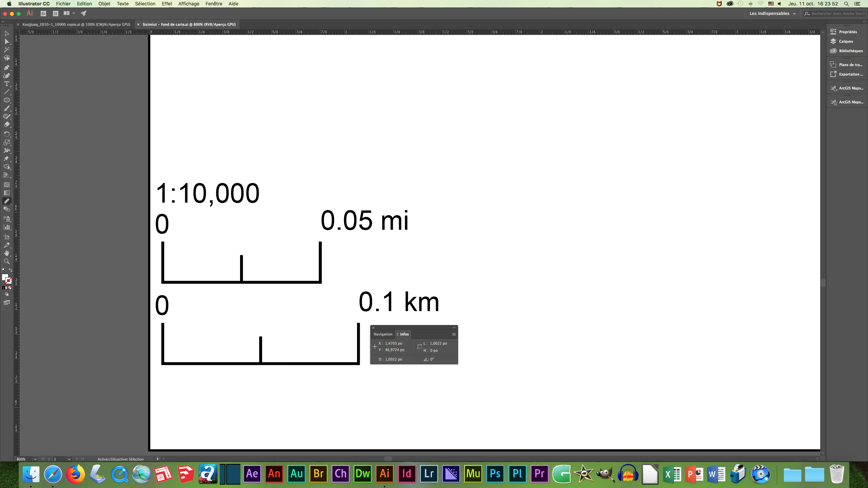This screenshot has height=488, width=868.
Task: Select the Rotate tool
Action: point(6,134)
